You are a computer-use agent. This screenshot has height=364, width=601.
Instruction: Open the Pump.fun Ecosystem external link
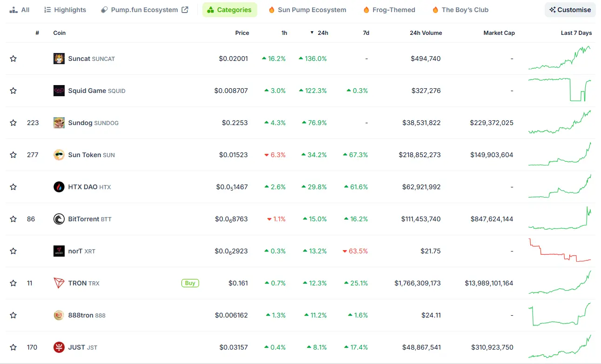[x=145, y=10]
